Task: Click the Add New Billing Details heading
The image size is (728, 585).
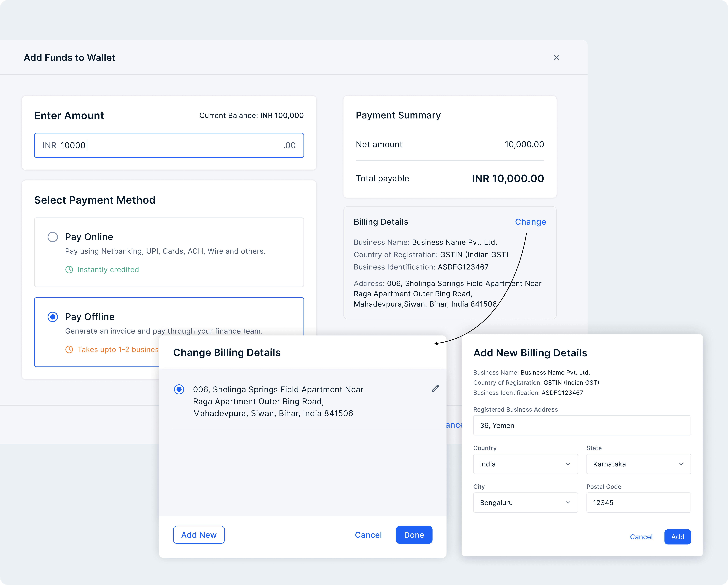Action: coord(530,353)
